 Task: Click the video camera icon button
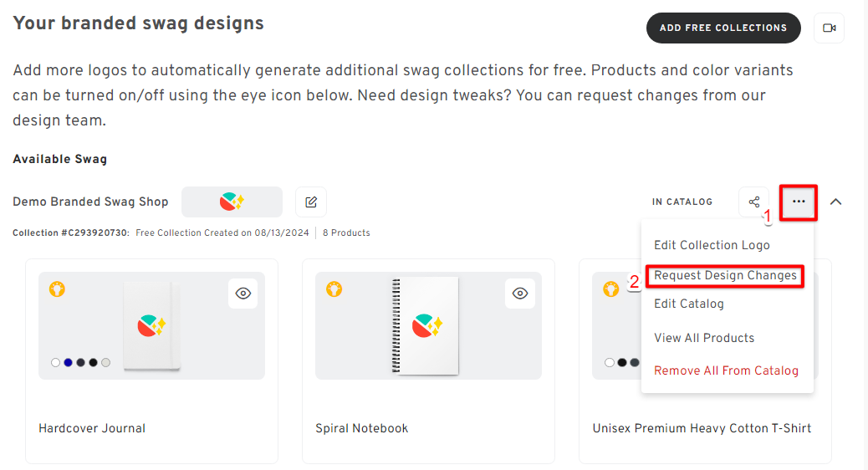click(x=829, y=28)
